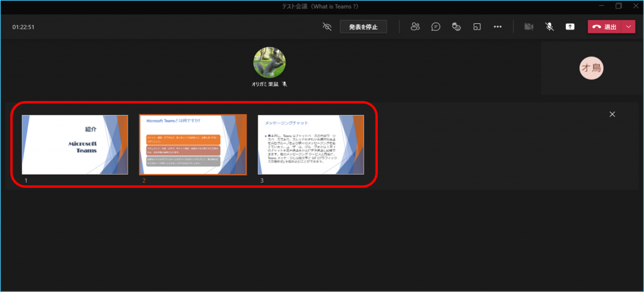Image resolution: width=644 pixels, height=292 pixels.
Task: Open the breakout rooms icon
Action: click(x=477, y=27)
